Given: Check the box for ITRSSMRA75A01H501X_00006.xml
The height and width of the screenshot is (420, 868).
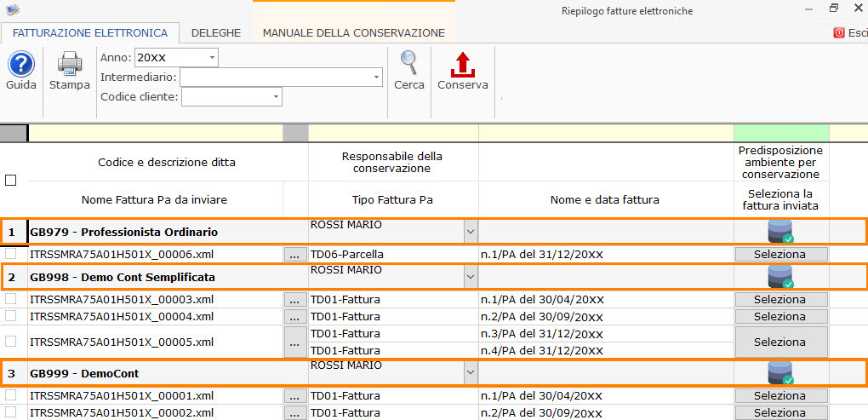Looking at the screenshot, I should point(10,254).
